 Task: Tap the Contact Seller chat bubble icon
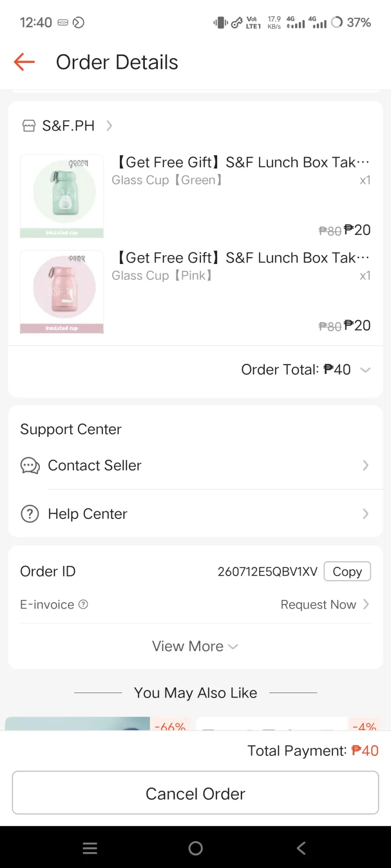coord(30,466)
